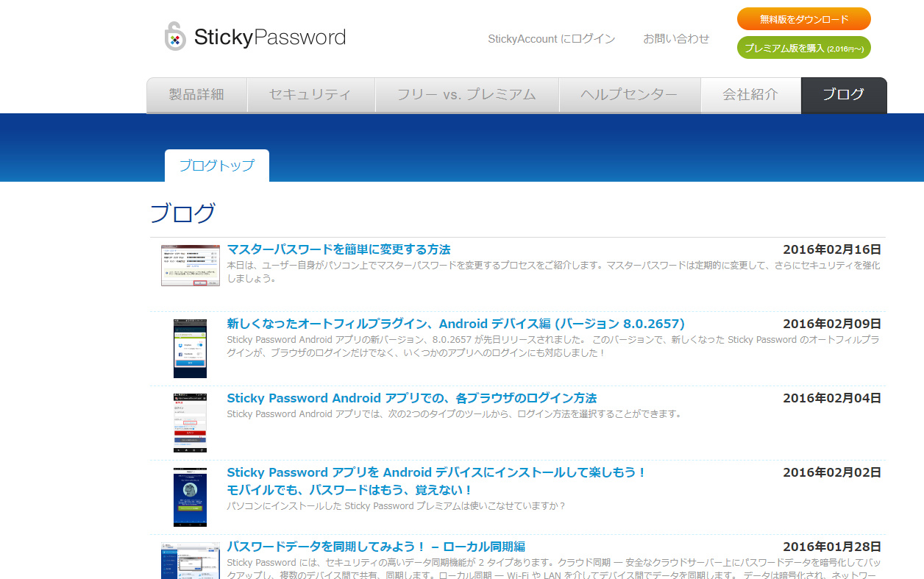
Task: Click the StickyAccount にログイン link
Action: (551, 39)
